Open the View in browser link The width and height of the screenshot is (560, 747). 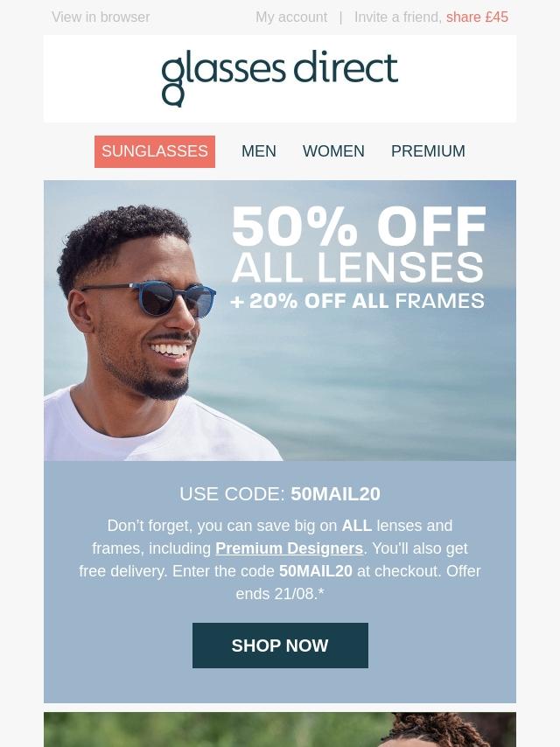pyautogui.click(x=101, y=17)
